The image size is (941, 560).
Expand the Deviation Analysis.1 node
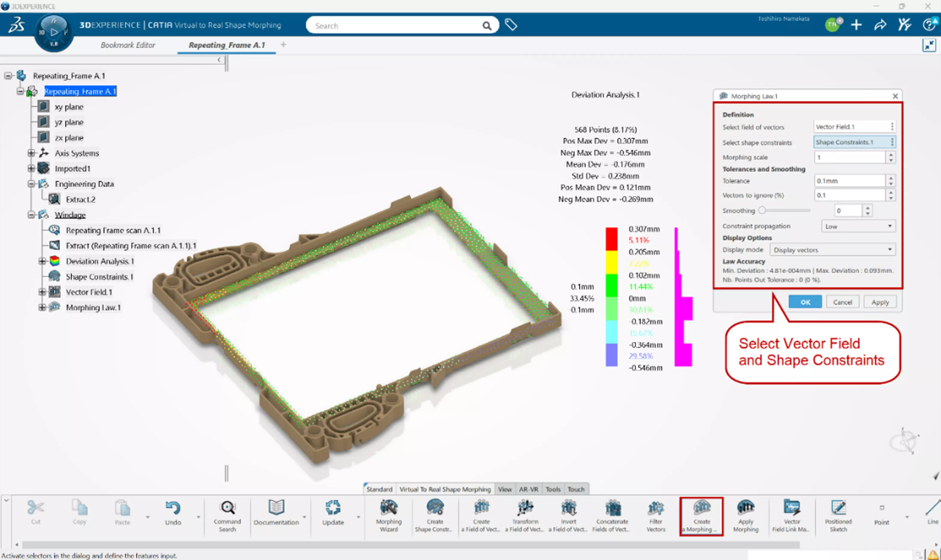click(x=42, y=261)
